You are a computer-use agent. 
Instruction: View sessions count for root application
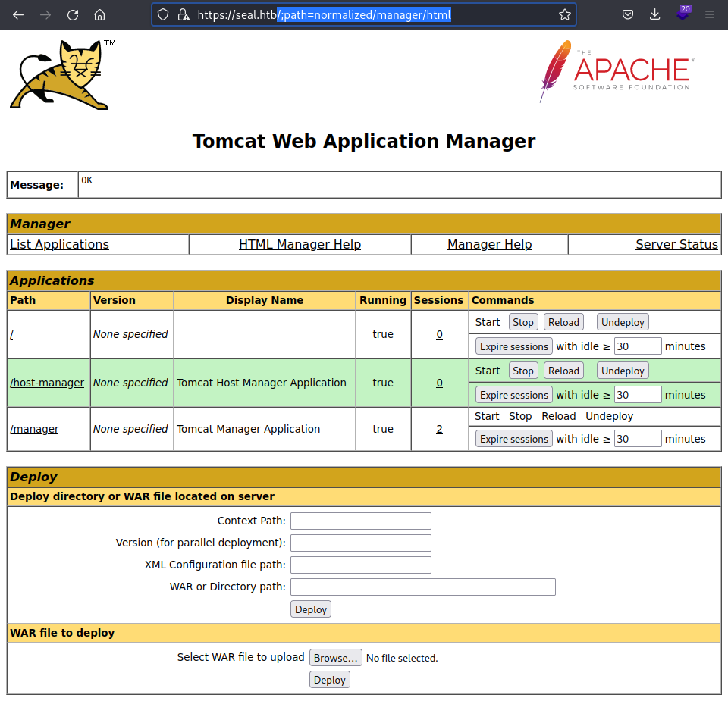pyautogui.click(x=439, y=334)
